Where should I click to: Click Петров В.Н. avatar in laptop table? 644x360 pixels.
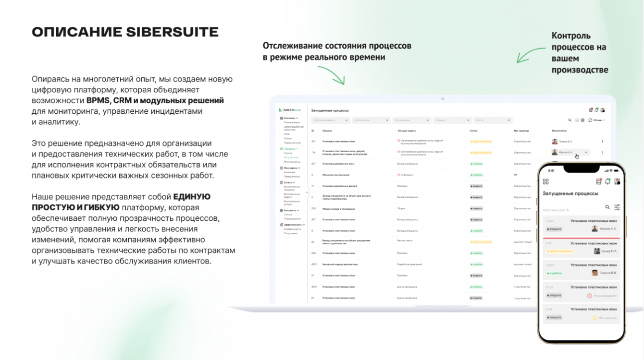click(555, 142)
